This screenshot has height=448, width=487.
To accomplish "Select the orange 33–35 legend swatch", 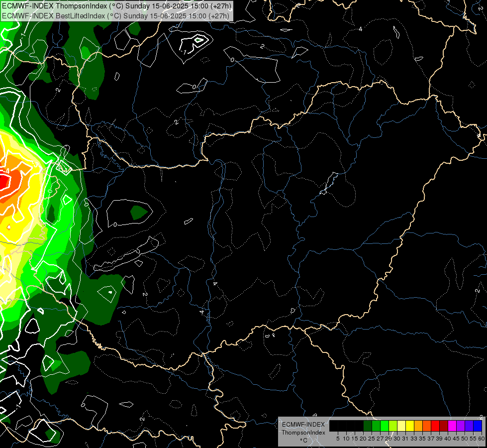I will tap(418, 426).
